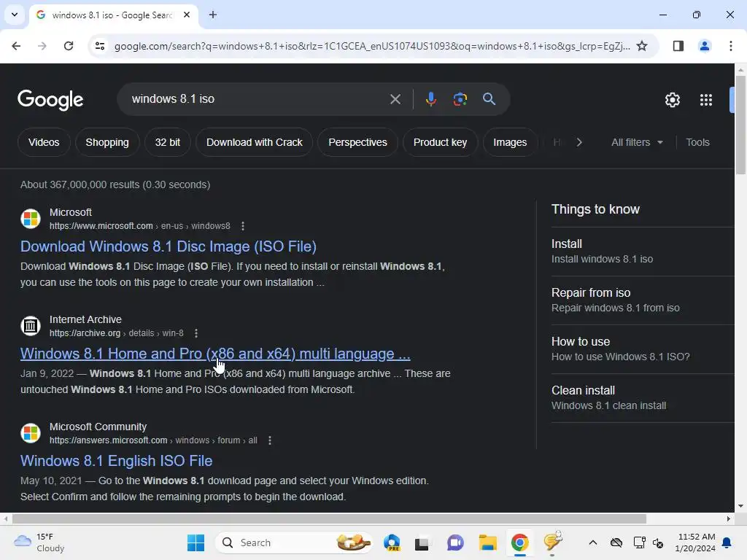
Task: Open Install windows 8.1 iso topic
Action: coord(642,252)
